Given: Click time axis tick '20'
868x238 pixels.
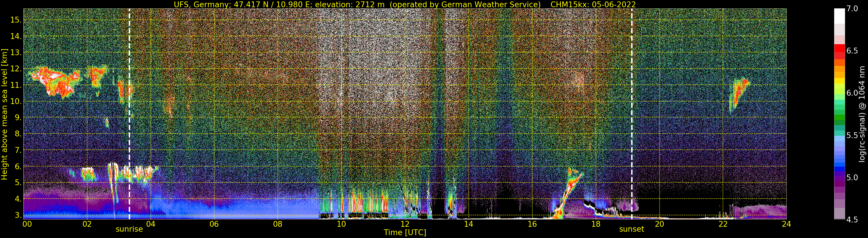Looking at the screenshot, I should (x=659, y=224).
